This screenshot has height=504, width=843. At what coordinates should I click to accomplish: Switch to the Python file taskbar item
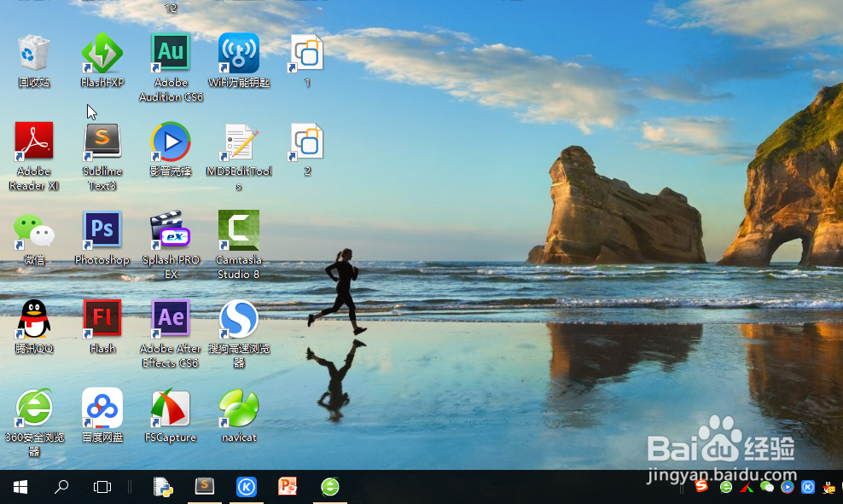(x=163, y=487)
